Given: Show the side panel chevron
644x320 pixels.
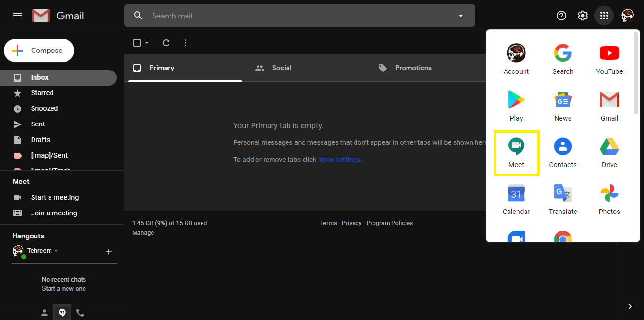Looking at the screenshot, I should pyautogui.click(x=630, y=306).
